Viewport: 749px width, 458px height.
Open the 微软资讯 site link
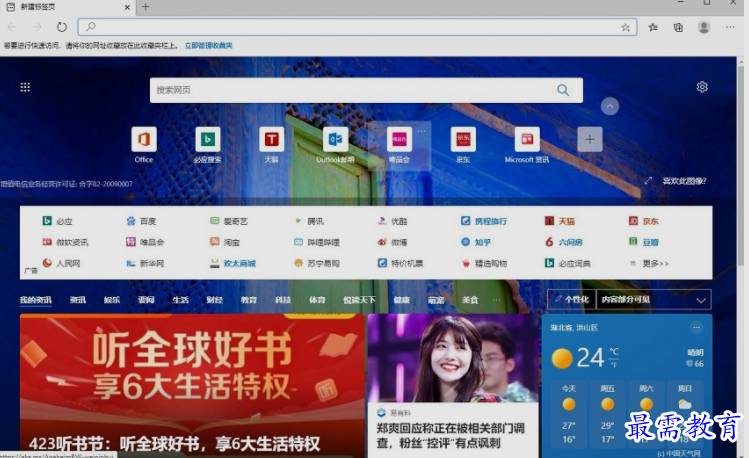(x=65, y=242)
